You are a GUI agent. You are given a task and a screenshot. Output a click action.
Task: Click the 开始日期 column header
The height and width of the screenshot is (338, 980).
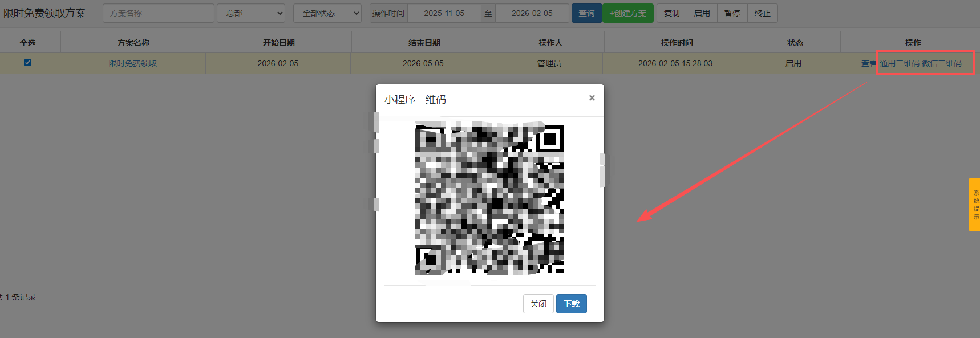coord(279,43)
